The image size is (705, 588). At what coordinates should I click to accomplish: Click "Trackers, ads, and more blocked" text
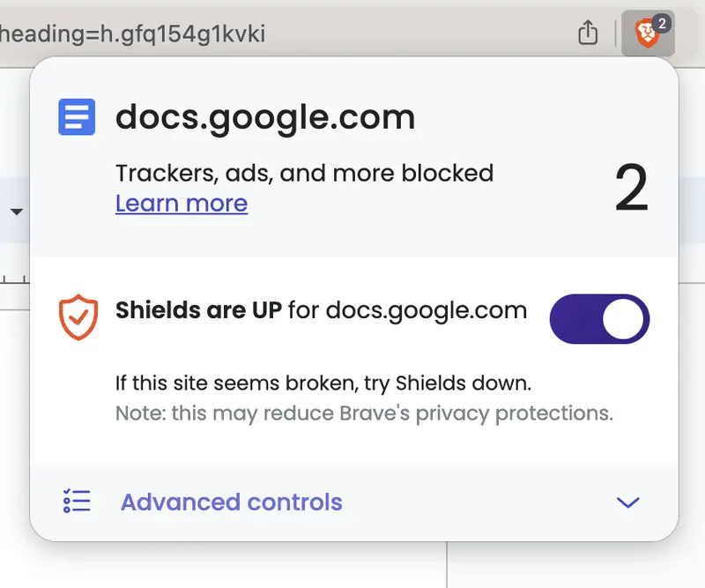pos(304,173)
